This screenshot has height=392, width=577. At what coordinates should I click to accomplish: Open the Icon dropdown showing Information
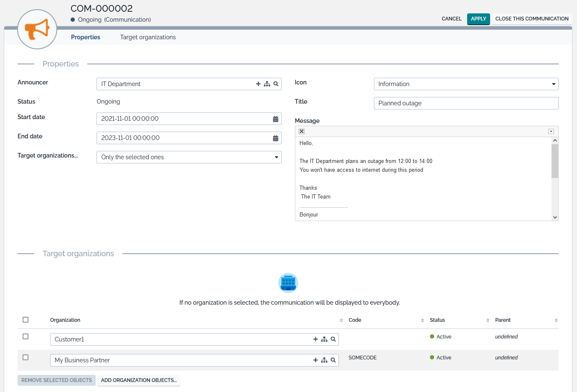(466, 84)
